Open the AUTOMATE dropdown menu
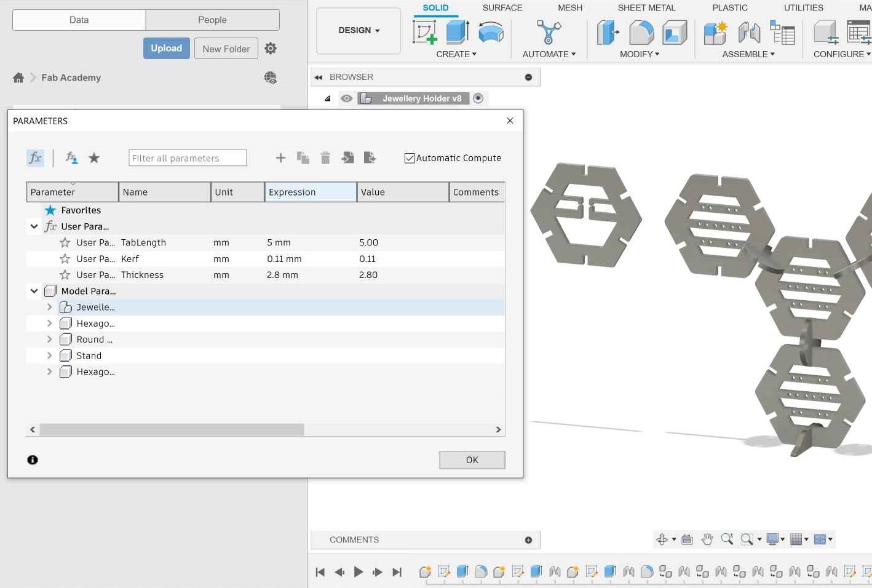This screenshot has width=872, height=588. point(549,54)
